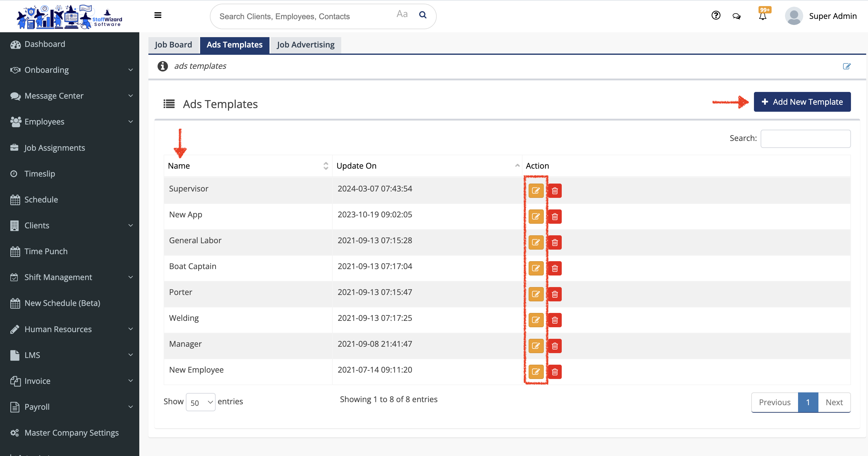The image size is (868, 456).
Task: Edit the Supervisor template
Action: [x=535, y=191]
